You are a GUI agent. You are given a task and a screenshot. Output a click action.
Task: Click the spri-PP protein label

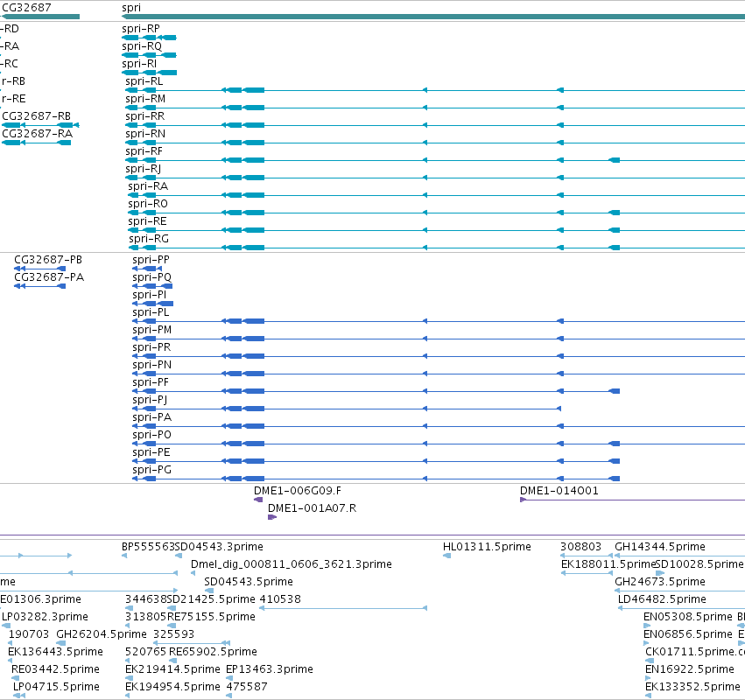[x=151, y=260]
